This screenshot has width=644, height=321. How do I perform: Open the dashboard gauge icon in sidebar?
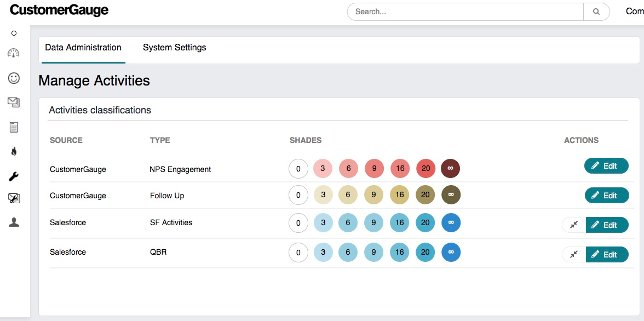tap(14, 53)
